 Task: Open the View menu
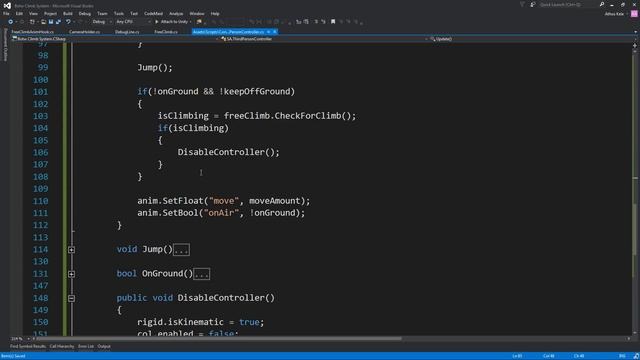point(33,13)
